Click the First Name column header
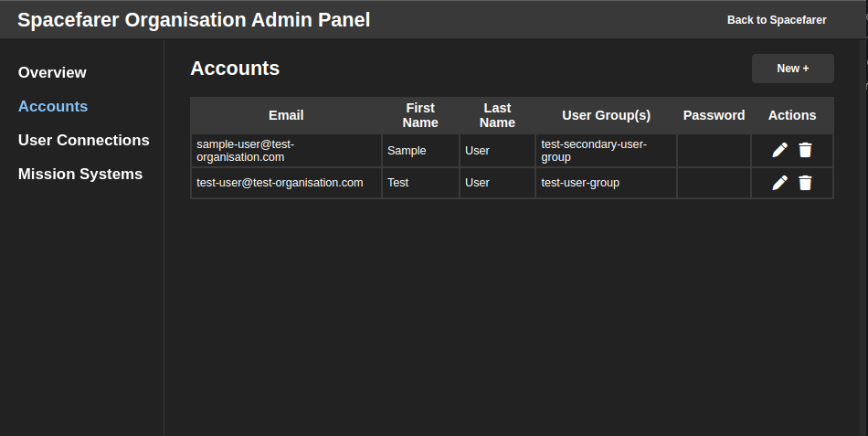This screenshot has width=868, height=436. tap(420, 115)
